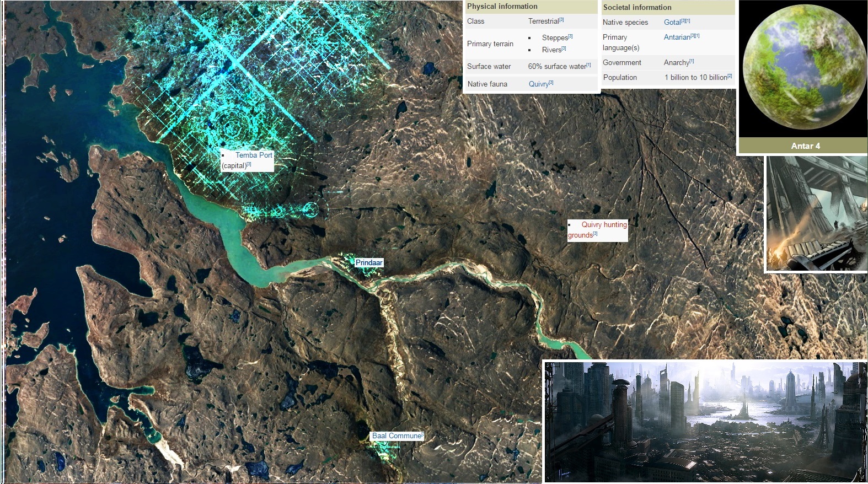Image resolution: width=868 pixels, height=484 pixels.
Task: Open the bridge concept art thumbnail
Action: pyautogui.click(x=817, y=214)
